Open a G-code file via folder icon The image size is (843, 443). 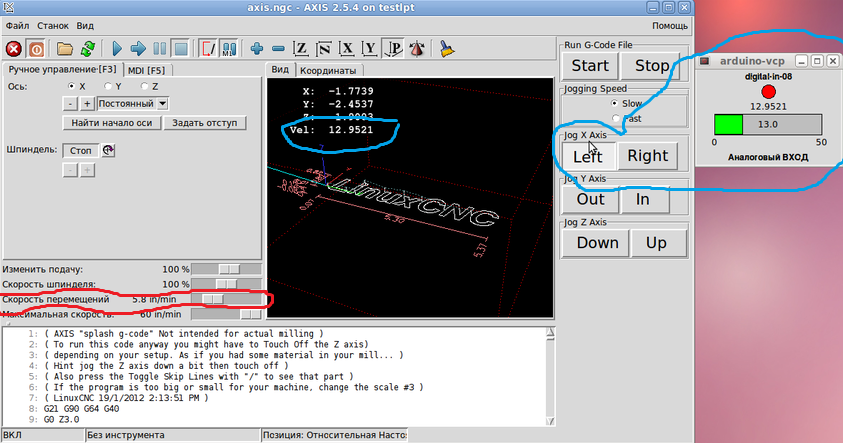65,49
